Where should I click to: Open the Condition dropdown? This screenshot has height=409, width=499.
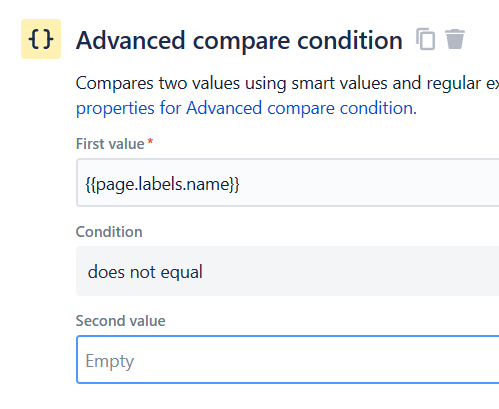coord(288,271)
